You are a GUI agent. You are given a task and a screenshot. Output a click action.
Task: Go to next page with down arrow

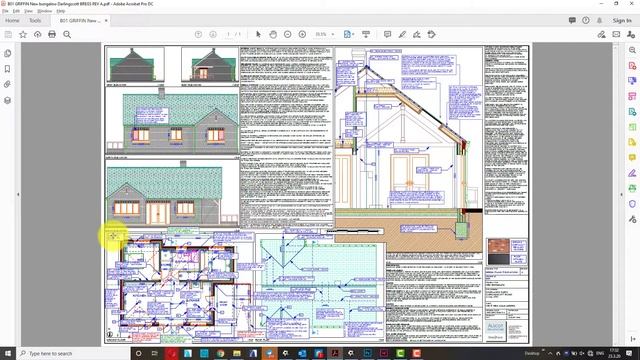pyautogui.click(x=213, y=35)
